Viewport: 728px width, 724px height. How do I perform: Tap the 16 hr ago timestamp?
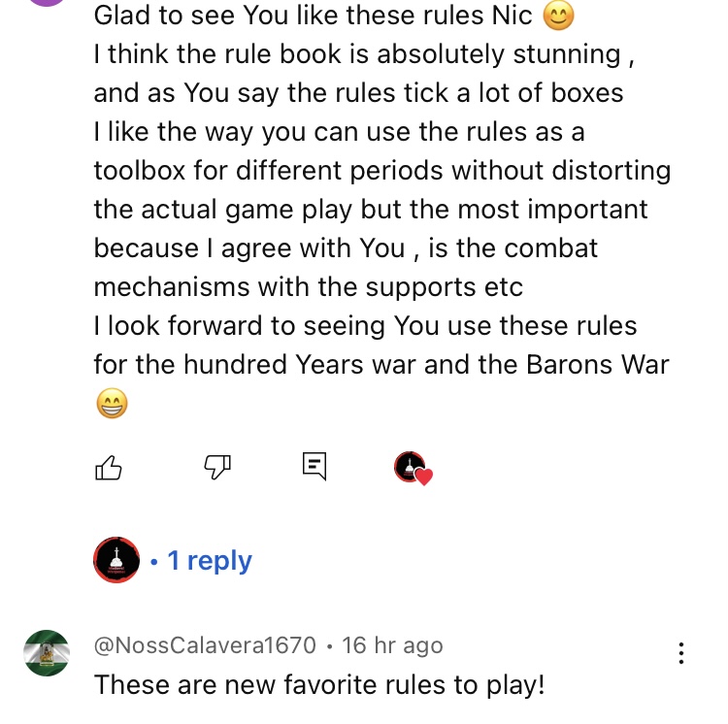[392, 645]
